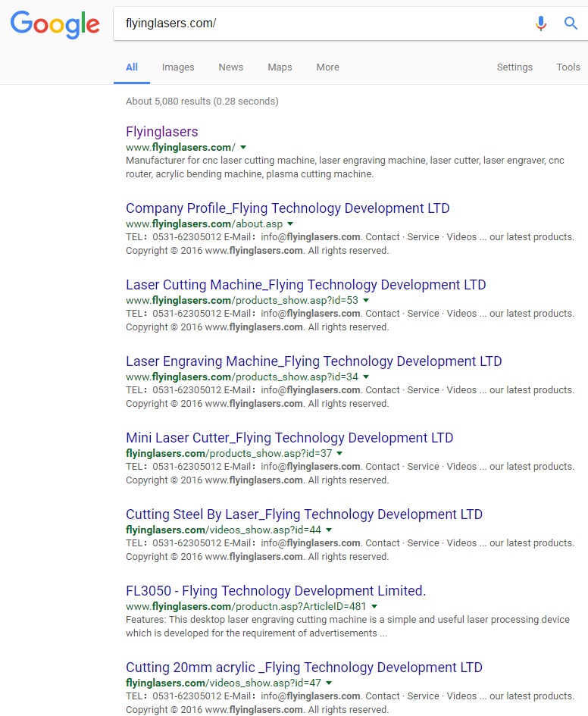Expand arrow next to www.flyinglasers.com/

coord(243,148)
